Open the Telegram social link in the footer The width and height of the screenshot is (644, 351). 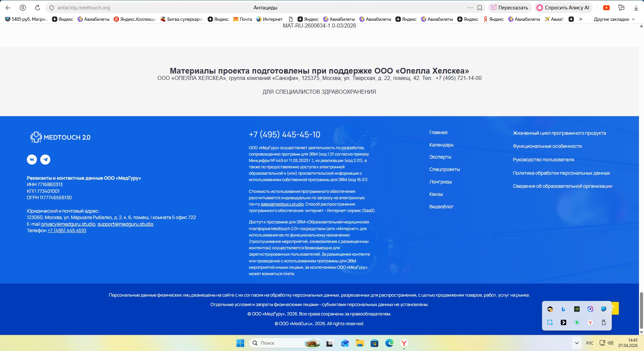tap(45, 160)
